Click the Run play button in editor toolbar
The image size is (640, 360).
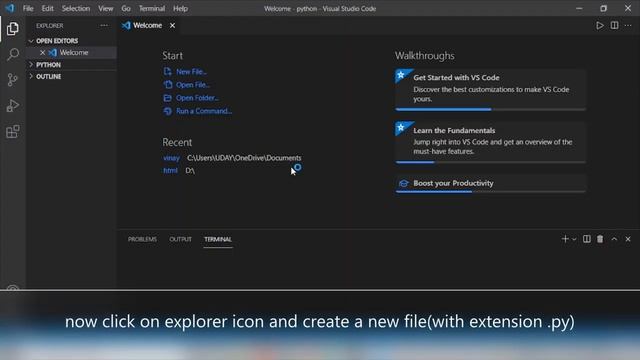[x=600, y=25]
